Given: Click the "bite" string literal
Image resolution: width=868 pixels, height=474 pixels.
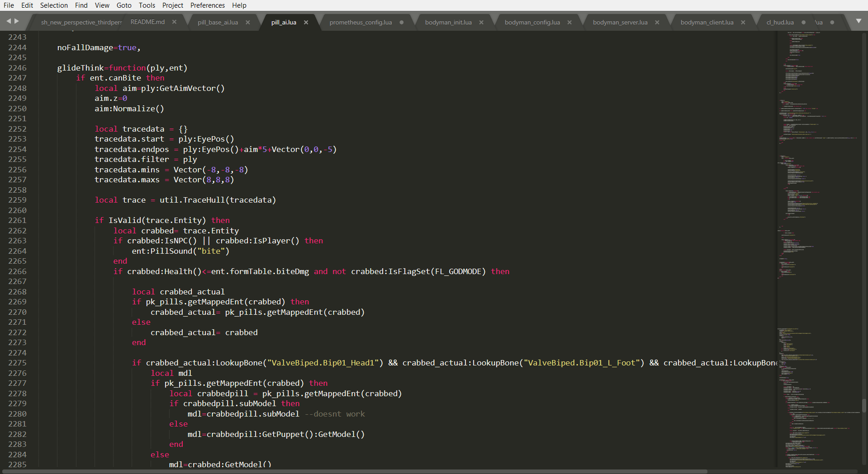Looking at the screenshot, I should click(x=211, y=251).
